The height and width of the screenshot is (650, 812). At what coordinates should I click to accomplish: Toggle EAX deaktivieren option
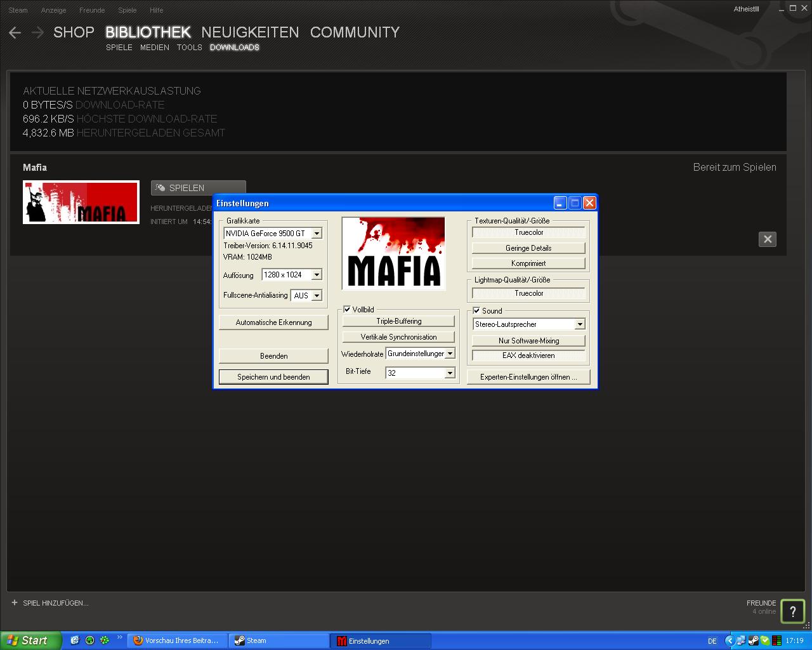click(x=528, y=355)
